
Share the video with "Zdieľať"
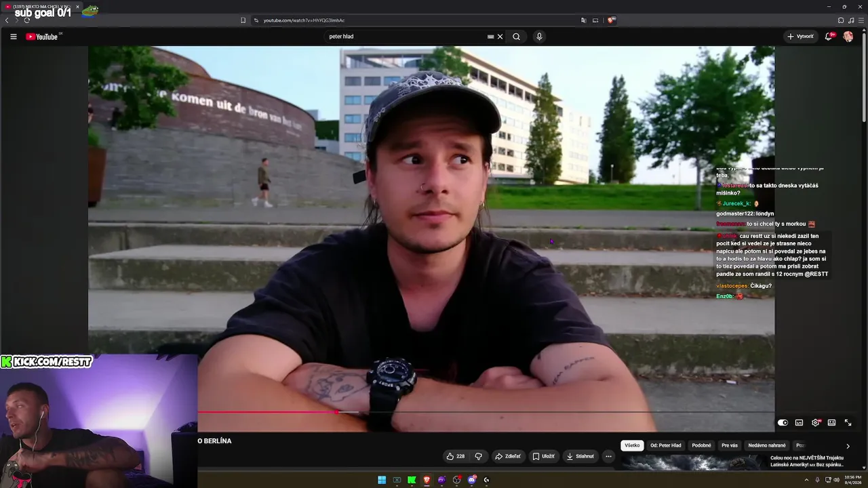coord(508,456)
